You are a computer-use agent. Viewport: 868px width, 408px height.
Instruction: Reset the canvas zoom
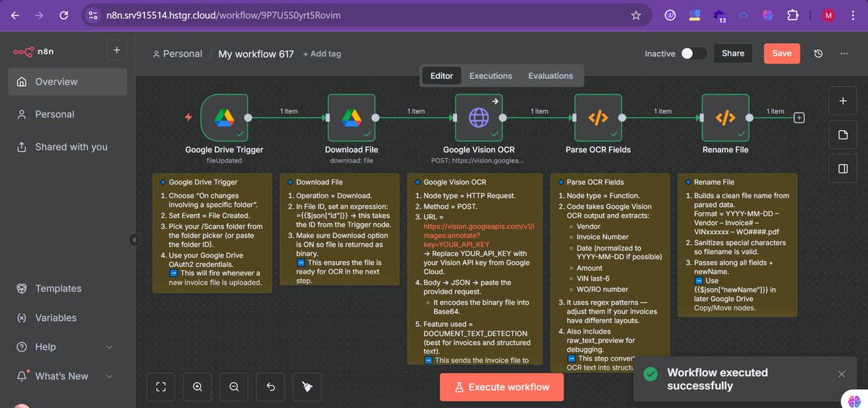(x=271, y=387)
